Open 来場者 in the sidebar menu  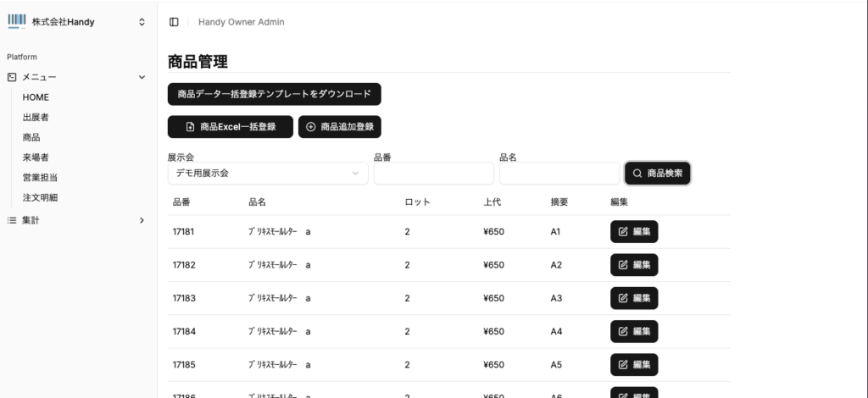(36, 158)
